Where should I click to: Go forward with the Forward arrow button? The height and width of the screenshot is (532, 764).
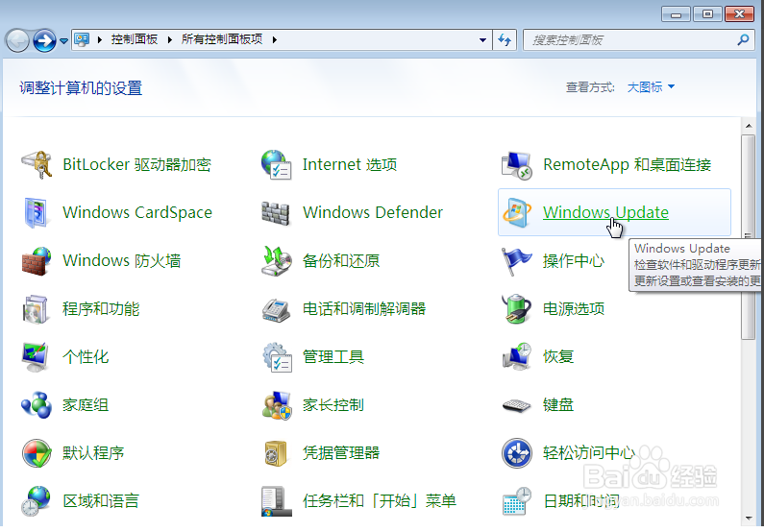[x=44, y=40]
